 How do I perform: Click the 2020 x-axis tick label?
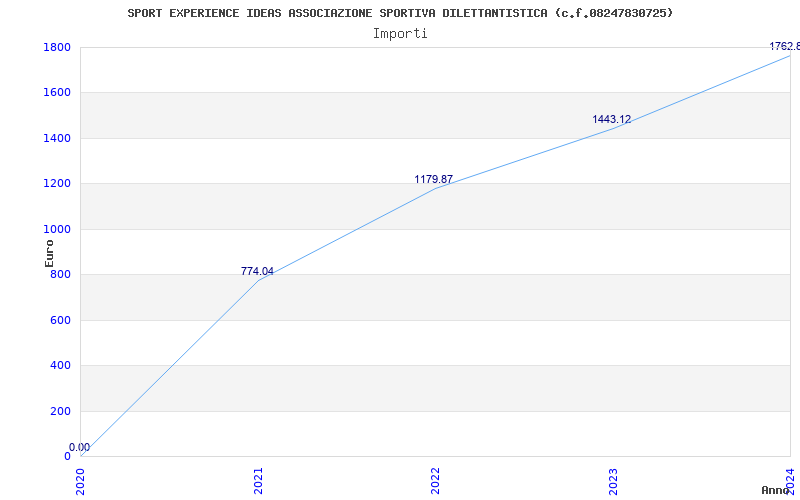(x=80, y=481)
